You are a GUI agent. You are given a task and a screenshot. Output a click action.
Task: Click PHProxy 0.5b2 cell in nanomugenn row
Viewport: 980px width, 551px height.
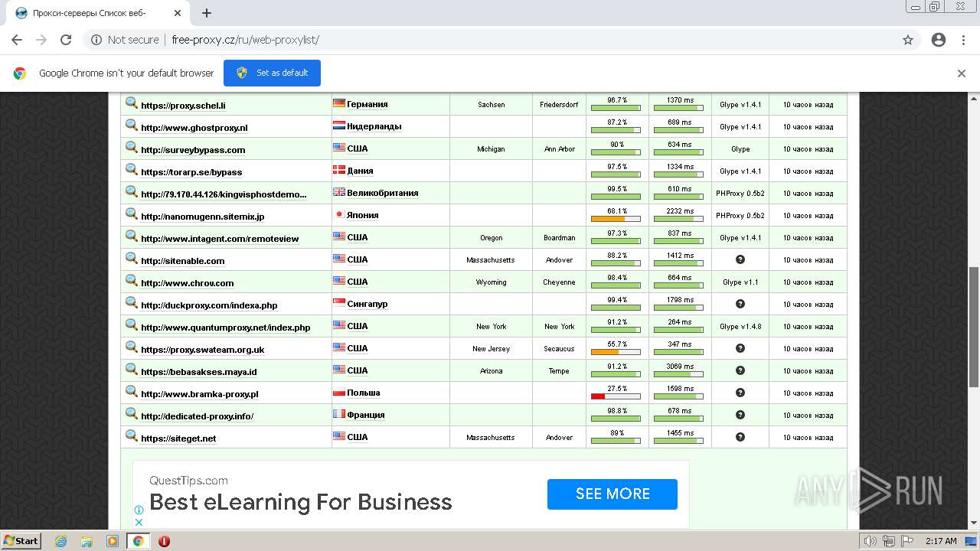tap(740, 216)
